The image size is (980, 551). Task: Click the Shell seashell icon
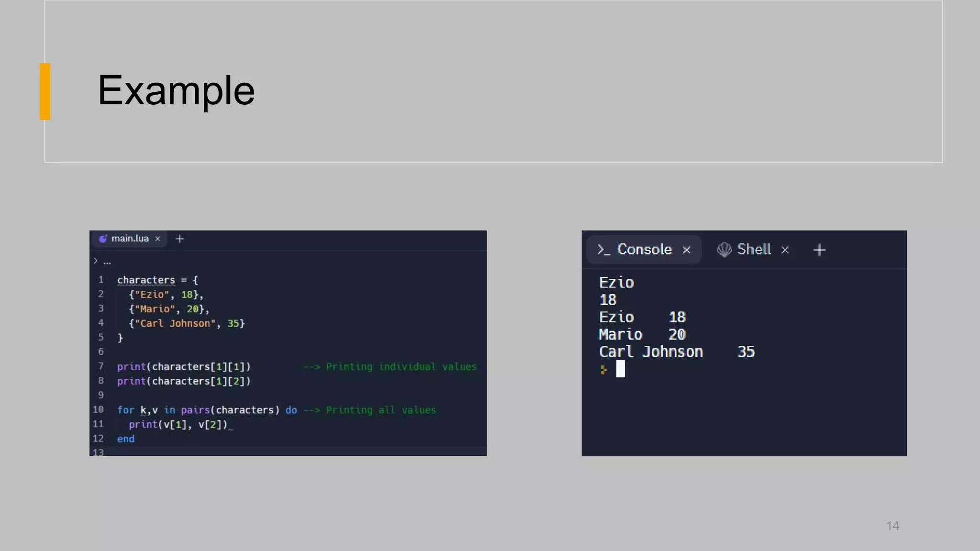click(724, 249)
